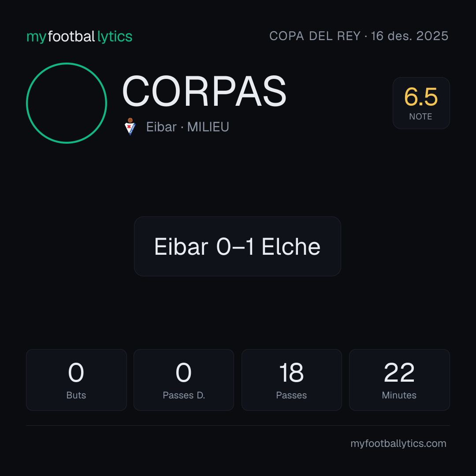Click the Eibar · MILIEU position text
476x476 pixels.
click(x=188, y=127)
